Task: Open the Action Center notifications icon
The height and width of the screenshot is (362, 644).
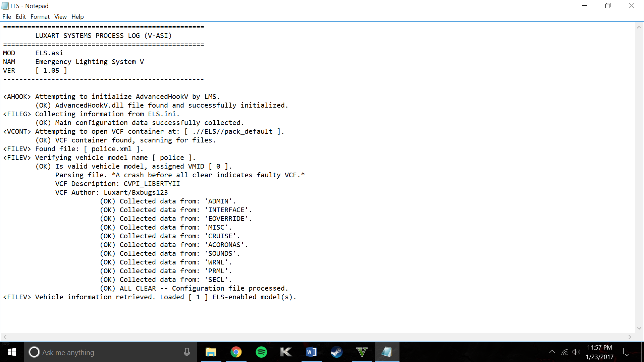Action: 627,352
